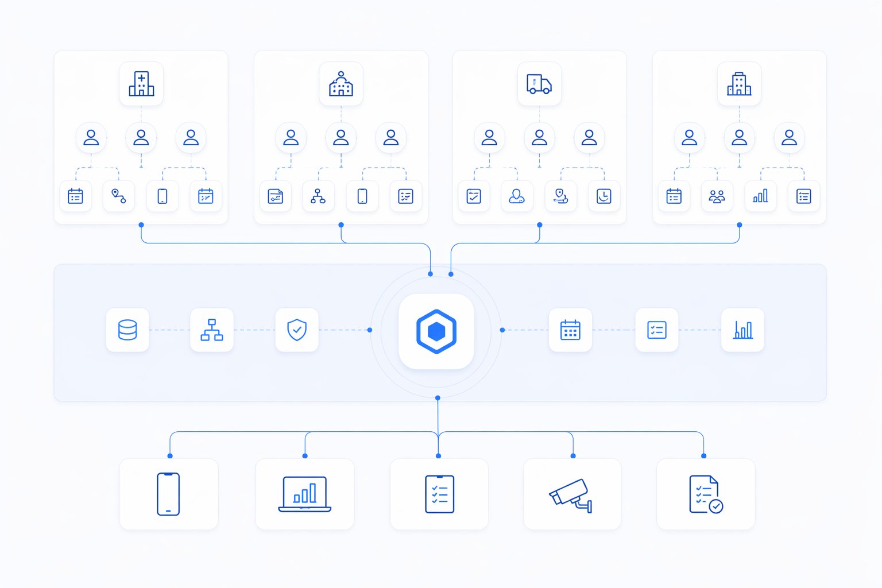Viewport: 882px width, 588px height.
Task: Select the location route pin icon
Action: point(119,196)
